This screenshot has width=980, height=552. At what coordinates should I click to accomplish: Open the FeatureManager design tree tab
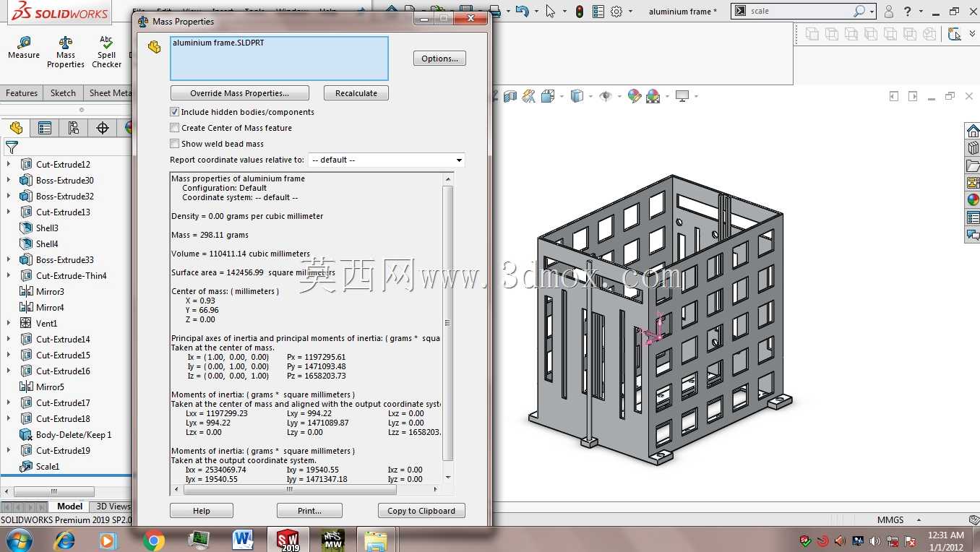coord(16,128)
